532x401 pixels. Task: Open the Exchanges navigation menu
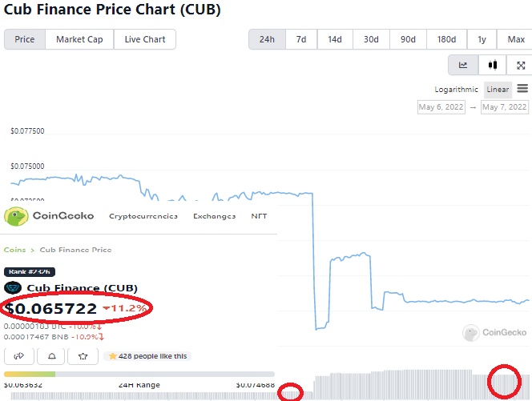[214, 216]
